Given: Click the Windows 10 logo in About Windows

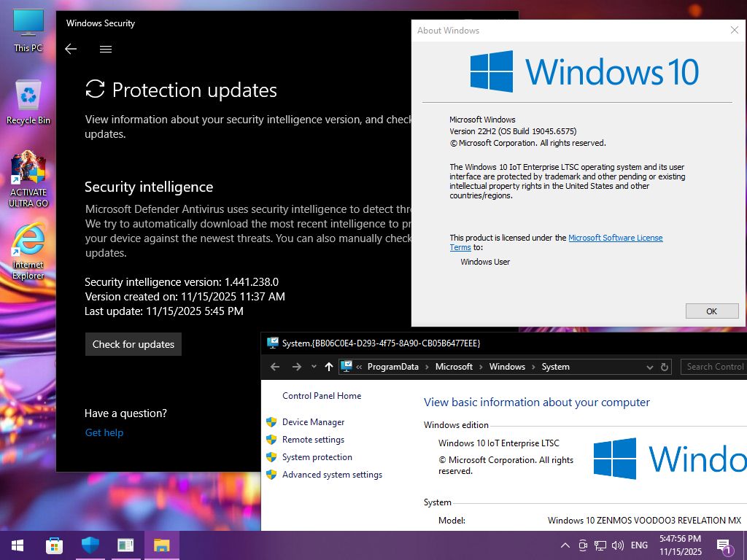Looking at the screenshot, I should [x=584, y=71].
